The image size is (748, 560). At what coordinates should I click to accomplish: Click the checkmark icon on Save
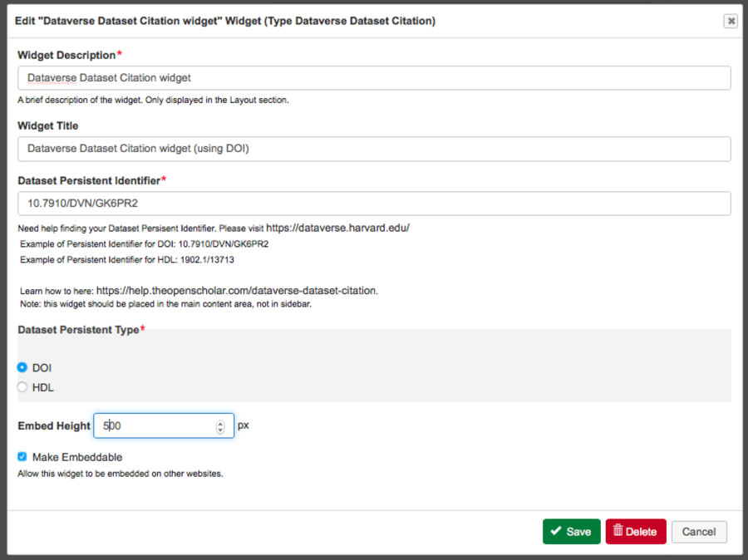(555, 531)
